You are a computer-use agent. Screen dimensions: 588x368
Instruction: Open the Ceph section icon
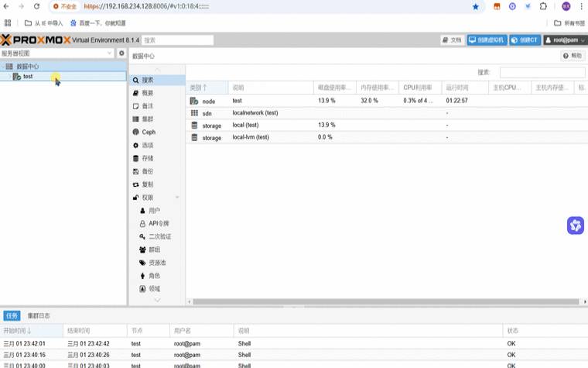[136, 132]
